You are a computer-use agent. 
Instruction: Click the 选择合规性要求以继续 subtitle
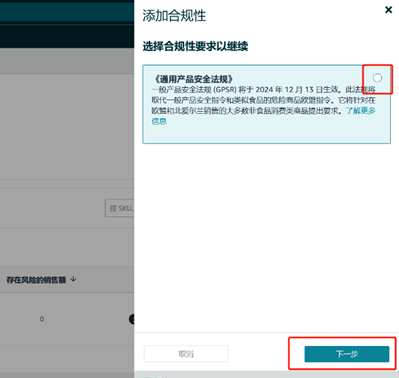coord(195,46)
